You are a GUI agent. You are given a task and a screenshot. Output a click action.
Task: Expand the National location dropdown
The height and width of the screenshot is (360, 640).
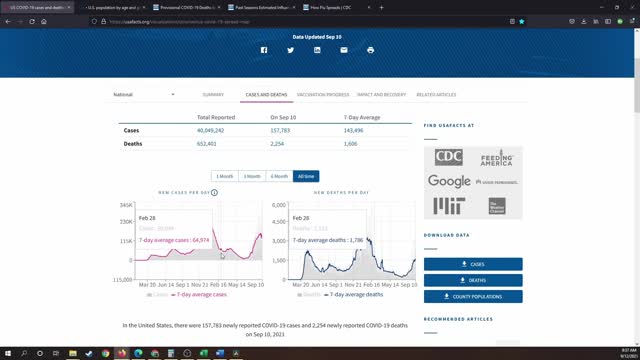point(144,94)
